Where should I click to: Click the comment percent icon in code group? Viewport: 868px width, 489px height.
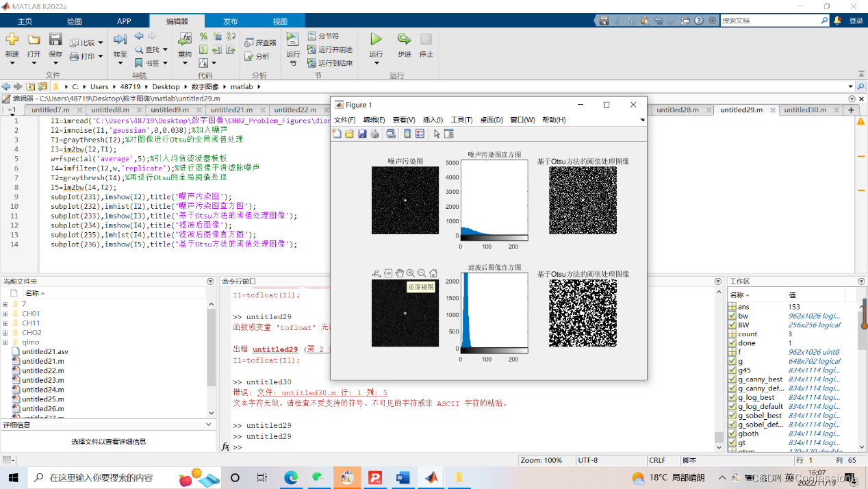click(203, 36)
